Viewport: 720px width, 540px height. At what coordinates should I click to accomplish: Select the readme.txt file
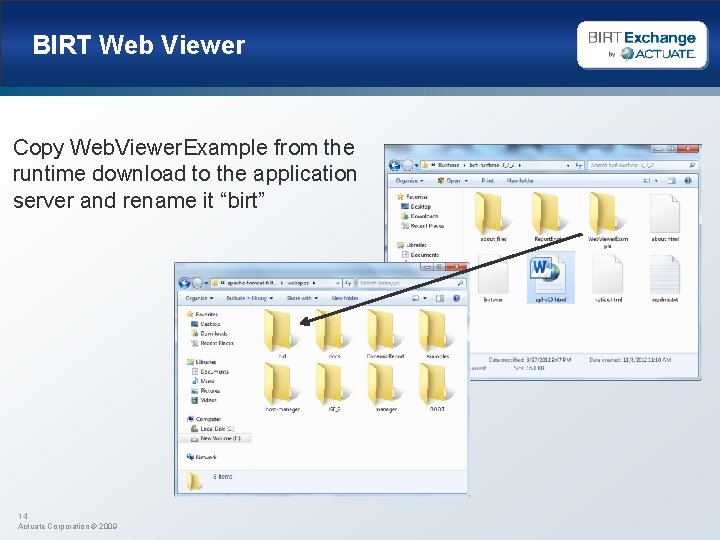pyautogui.click(x=664, y=278)
